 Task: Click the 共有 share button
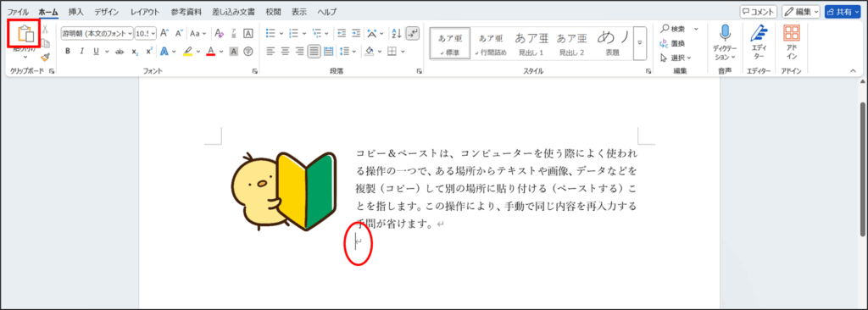(842, 12)
